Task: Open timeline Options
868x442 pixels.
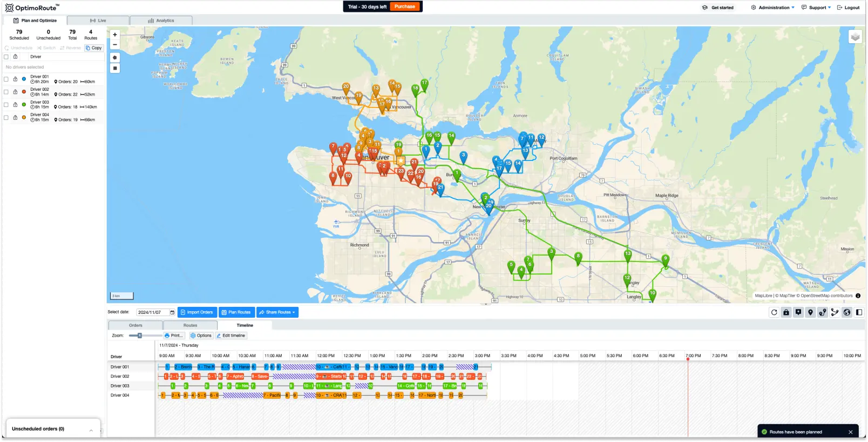Action: coord(201,336)
